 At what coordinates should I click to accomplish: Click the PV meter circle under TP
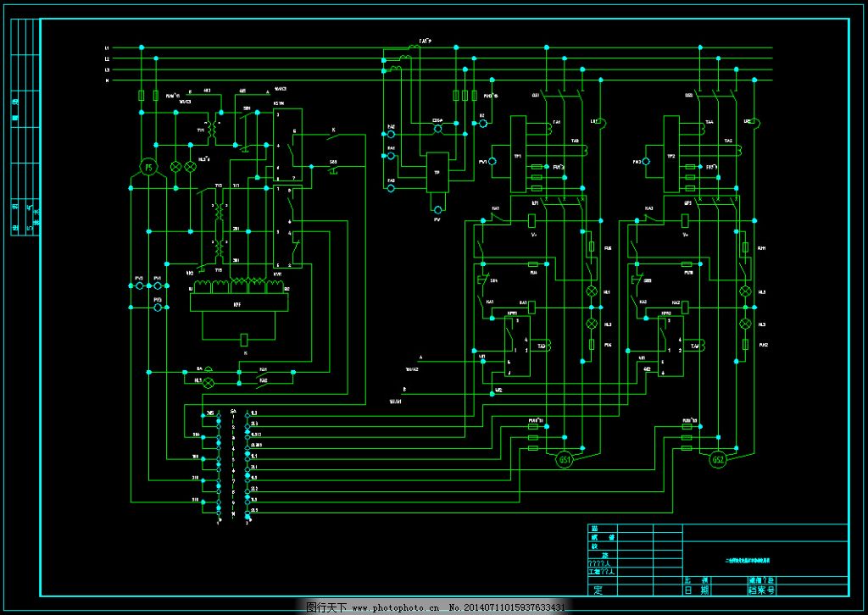(438, 210)
